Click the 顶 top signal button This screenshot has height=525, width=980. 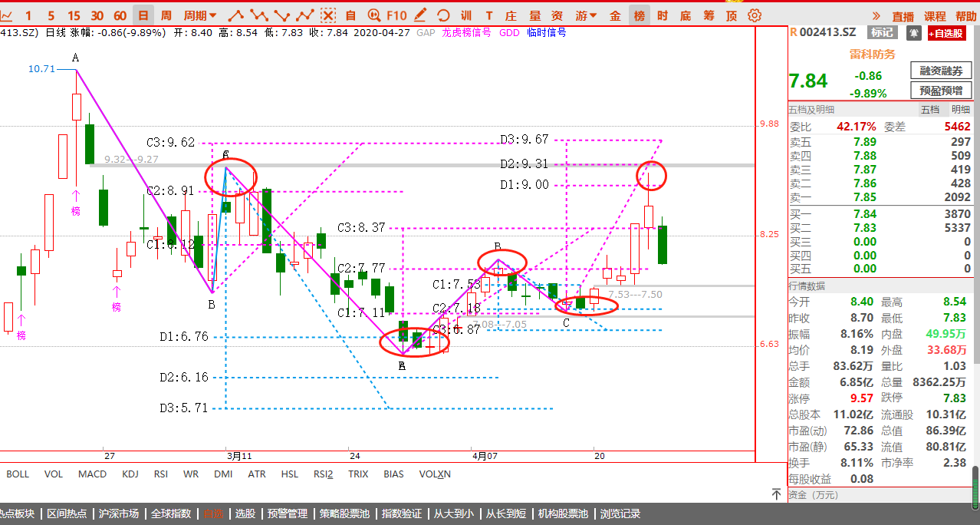pyautogui.click(x=732, y=15)
